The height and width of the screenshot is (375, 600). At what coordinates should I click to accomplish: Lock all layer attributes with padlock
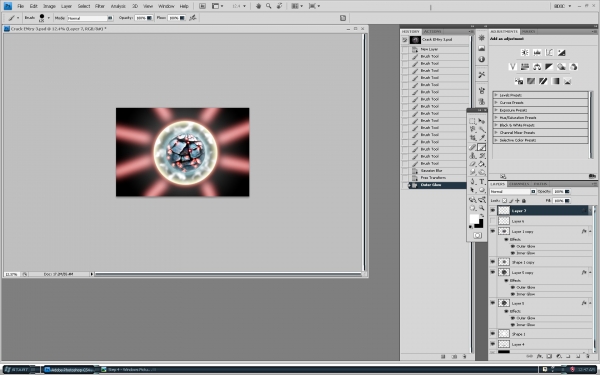click(524, 201)
